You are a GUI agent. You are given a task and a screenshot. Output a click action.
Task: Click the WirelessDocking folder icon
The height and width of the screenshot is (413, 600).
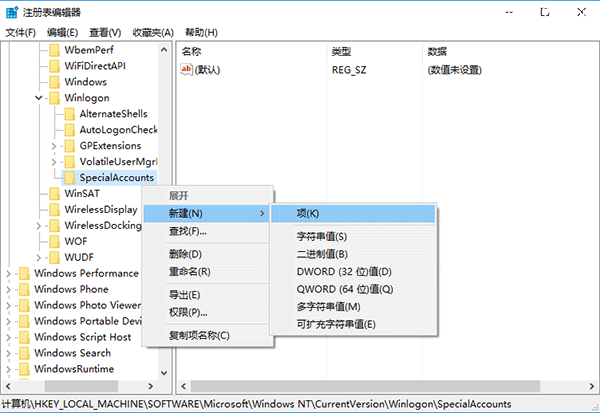point(54,226)
